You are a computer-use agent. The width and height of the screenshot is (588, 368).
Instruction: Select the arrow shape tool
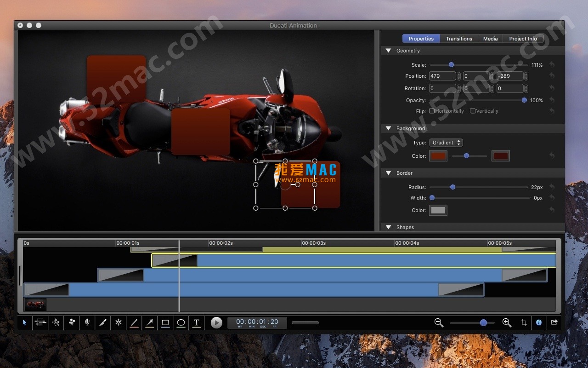tap(150, 323)
